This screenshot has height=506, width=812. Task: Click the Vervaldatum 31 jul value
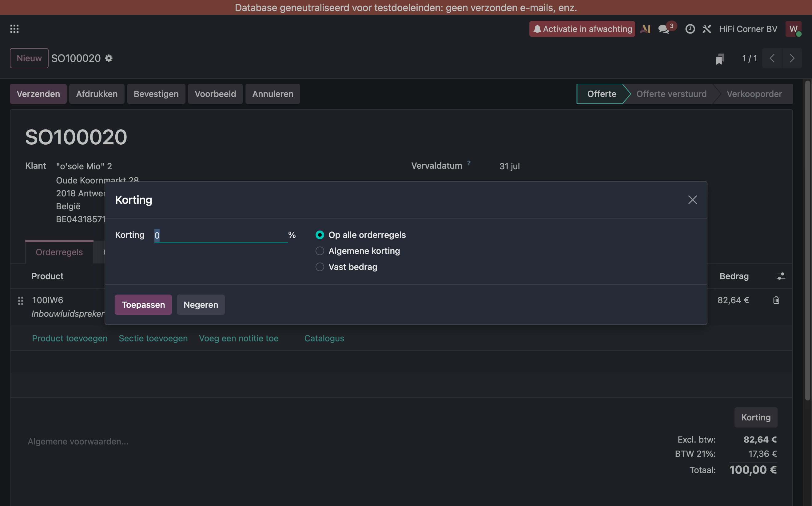tap(509, 166)
